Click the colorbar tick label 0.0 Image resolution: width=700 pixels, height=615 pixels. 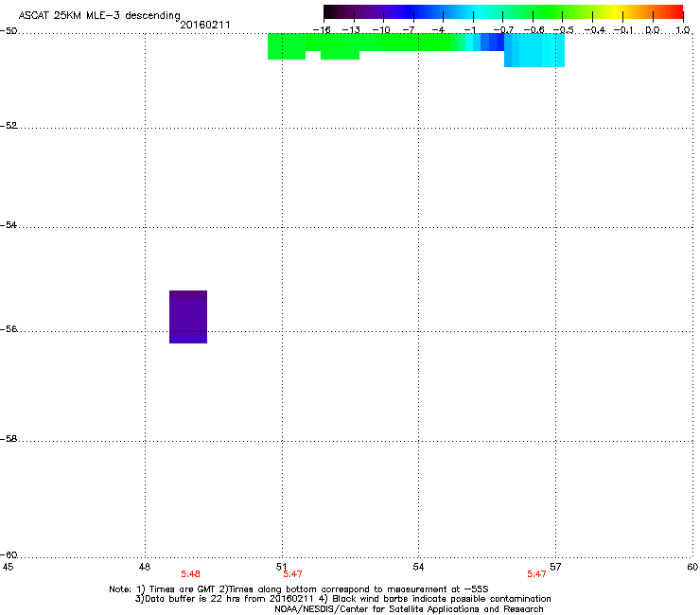click(653, 30)
